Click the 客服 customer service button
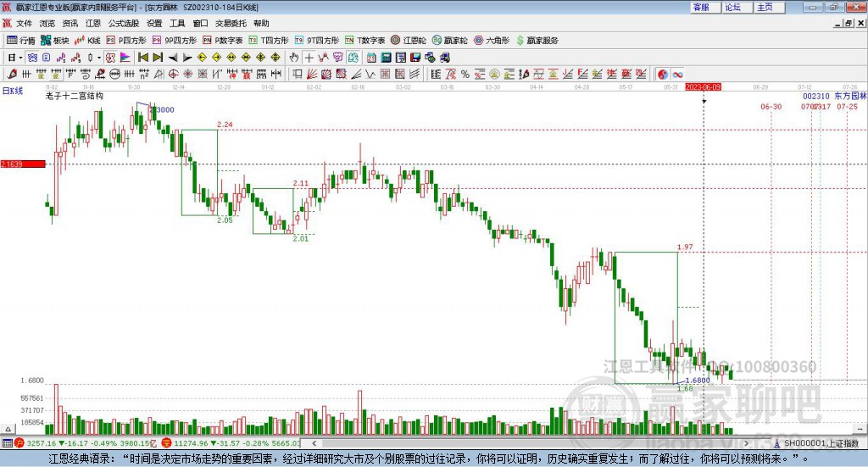This screenshot has width=868, height=467. click(x=705, y=7)
